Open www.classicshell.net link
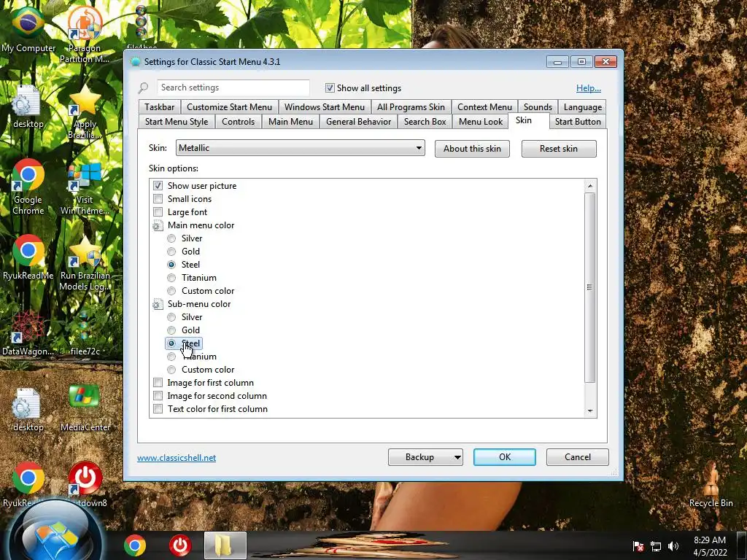Screen dimensions: 747x560 coord(177,458)
